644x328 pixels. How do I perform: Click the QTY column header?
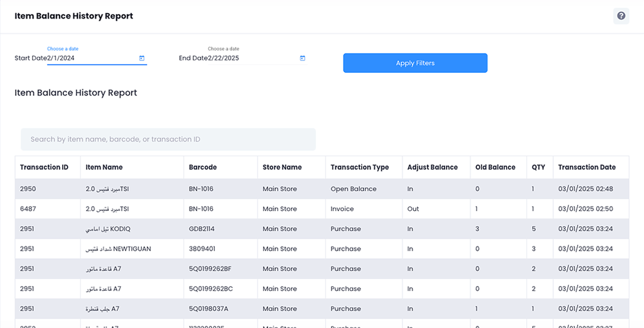point(538,168)
